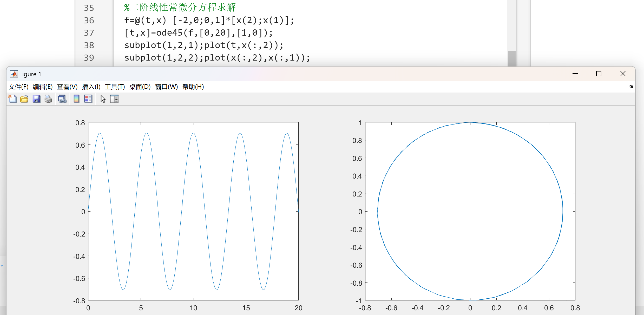Click the Link Plot toolbar icon

62,99
